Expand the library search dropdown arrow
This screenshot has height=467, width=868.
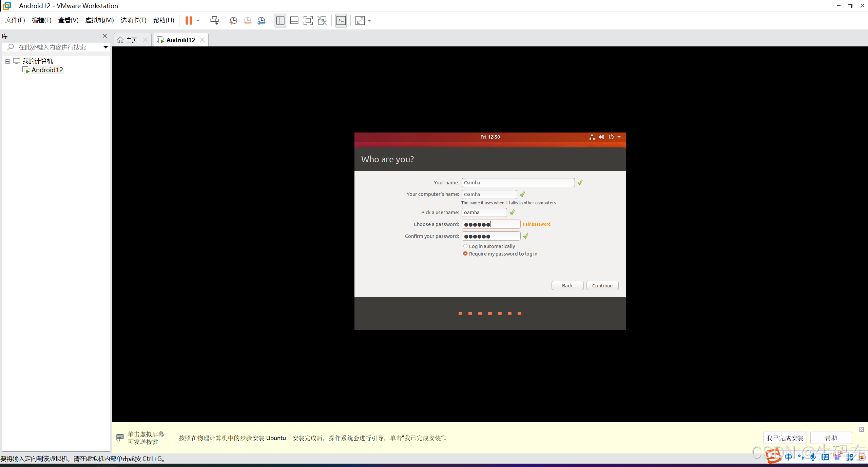pyautogui.click(x=105, y=47)
